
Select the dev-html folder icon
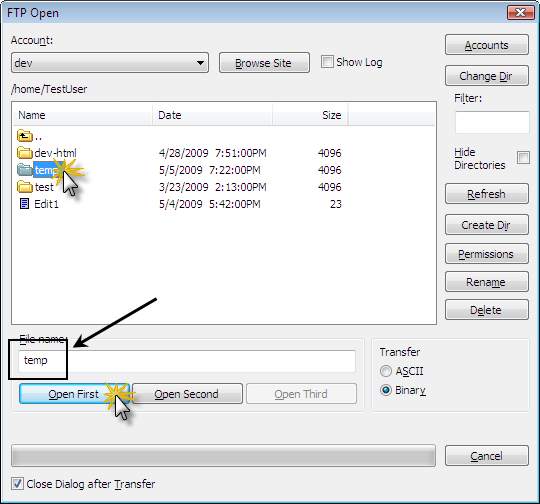pyautogui.click(x=24, y=153)
